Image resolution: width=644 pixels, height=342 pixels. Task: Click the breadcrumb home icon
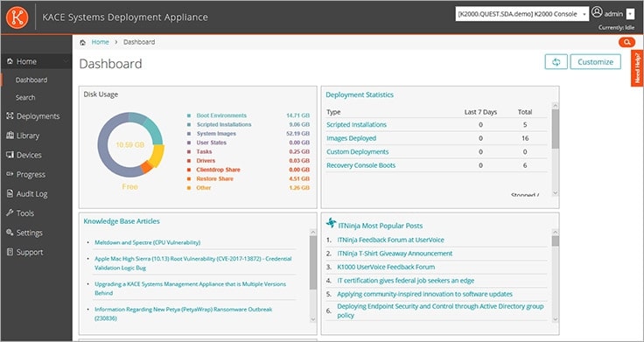coord(82,42)
